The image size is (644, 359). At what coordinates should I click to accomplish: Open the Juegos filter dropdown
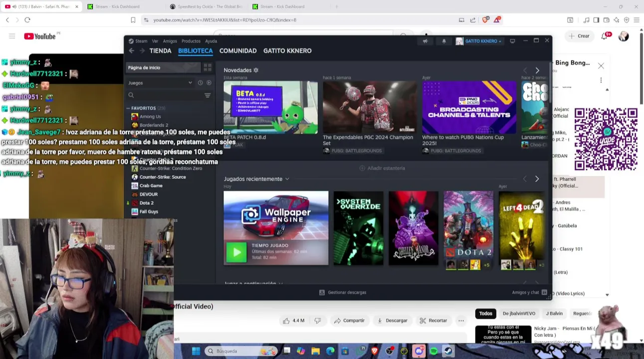[x=160, y=83]
